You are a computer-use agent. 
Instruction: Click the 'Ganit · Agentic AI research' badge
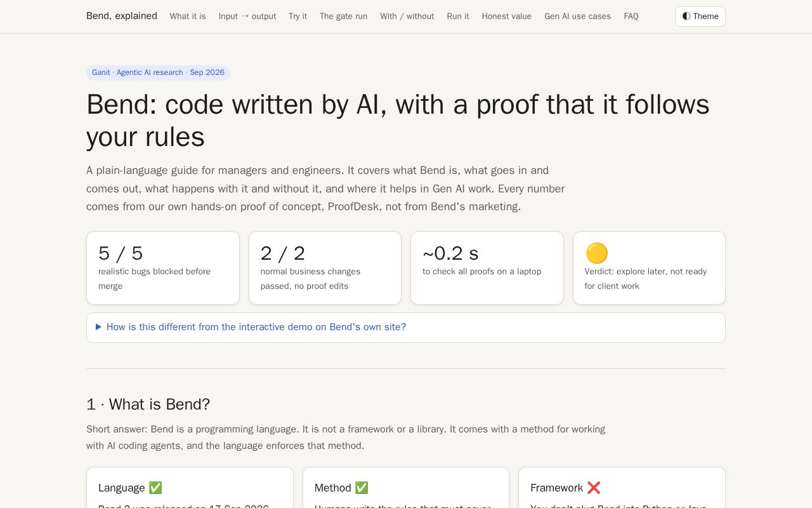pyautogui.click(x=158, y=72)
